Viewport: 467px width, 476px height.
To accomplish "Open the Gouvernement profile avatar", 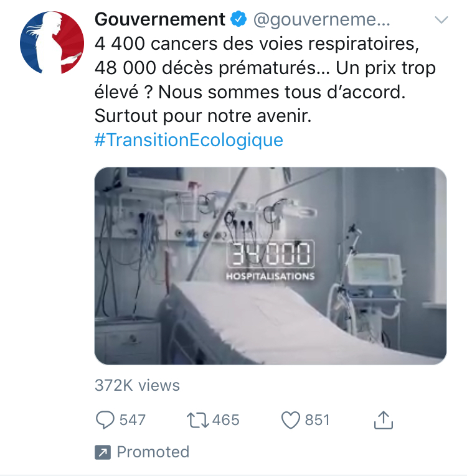I will tap(52, 43).
